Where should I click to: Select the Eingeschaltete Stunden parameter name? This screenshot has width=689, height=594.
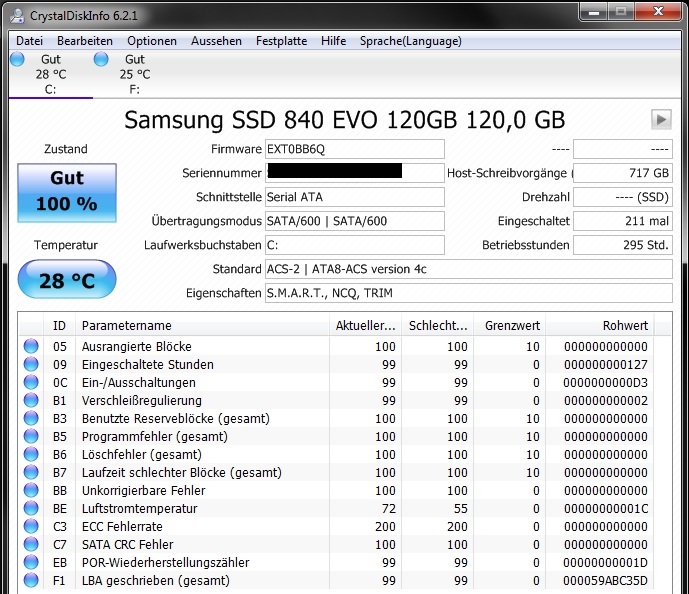click(x=148, y=365)
